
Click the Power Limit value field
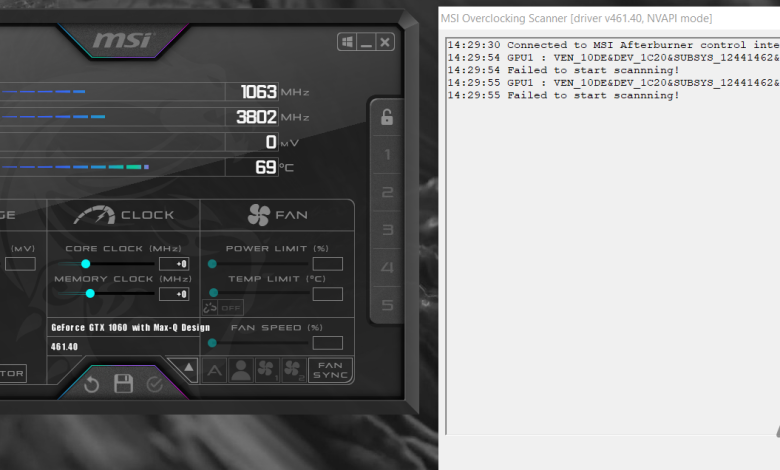(328, 264)
